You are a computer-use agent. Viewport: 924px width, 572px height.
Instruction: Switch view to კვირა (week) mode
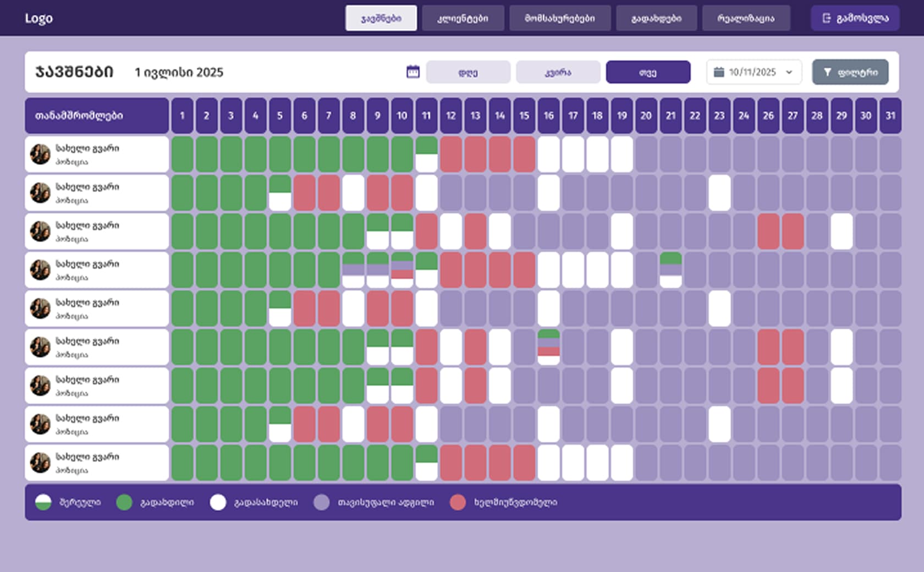pos(558,72)
